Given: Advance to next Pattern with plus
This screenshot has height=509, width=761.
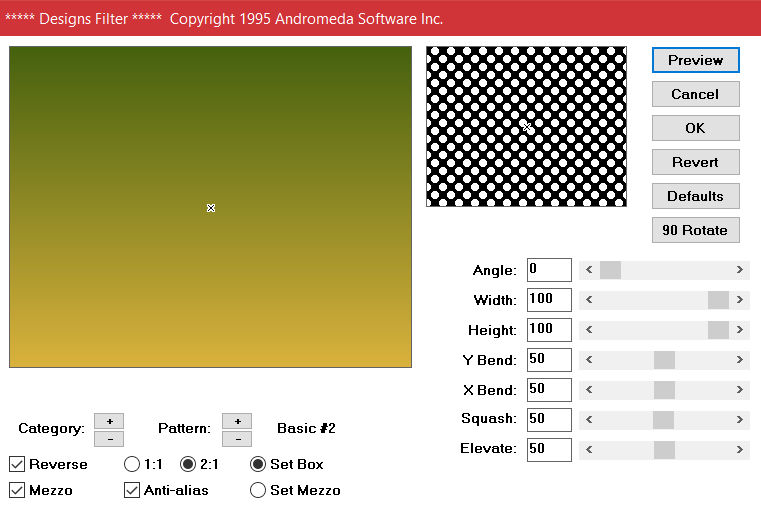Looking at the screenshot, I should [237, 421].
